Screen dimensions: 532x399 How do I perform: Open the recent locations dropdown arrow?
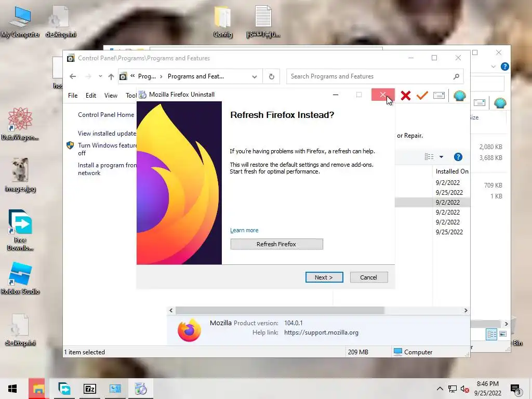point(100,76)
